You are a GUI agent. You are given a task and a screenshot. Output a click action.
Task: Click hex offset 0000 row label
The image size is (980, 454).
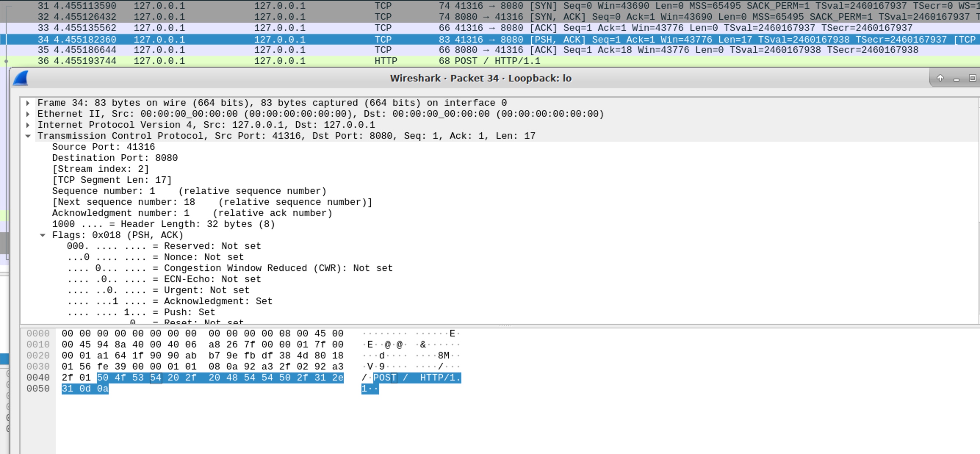[x=38, y=334]
